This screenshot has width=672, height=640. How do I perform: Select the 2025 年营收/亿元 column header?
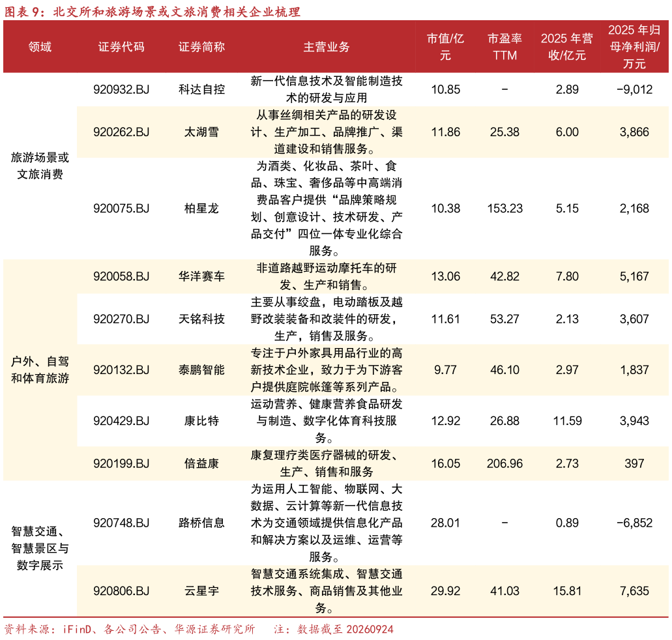click(567, 47)
